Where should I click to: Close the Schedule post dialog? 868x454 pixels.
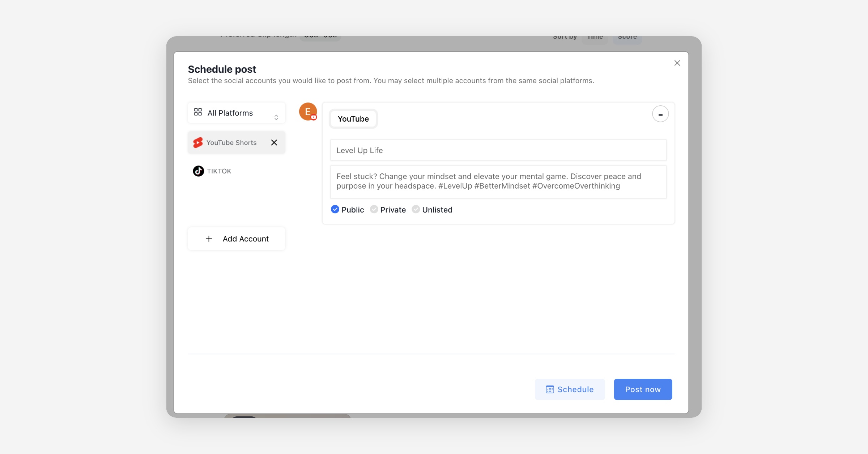click(677, 63)
